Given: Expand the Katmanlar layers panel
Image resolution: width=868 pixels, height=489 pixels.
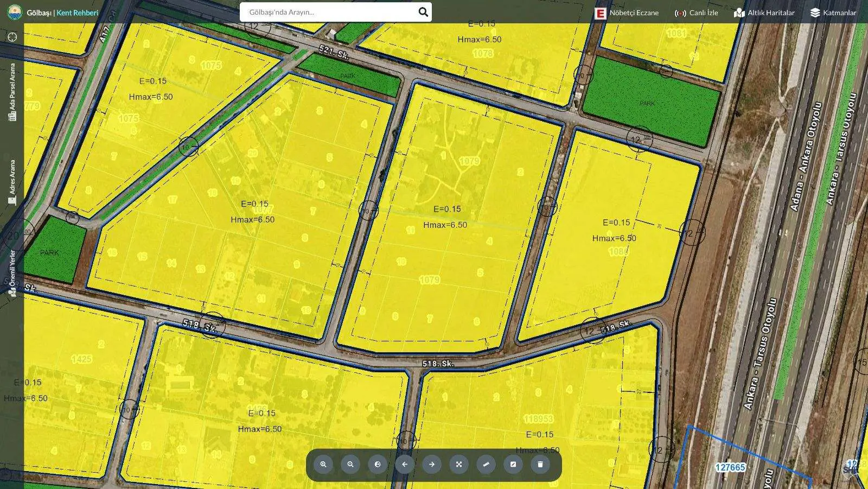Looking at the screenshot, I should tap(833, 13).
